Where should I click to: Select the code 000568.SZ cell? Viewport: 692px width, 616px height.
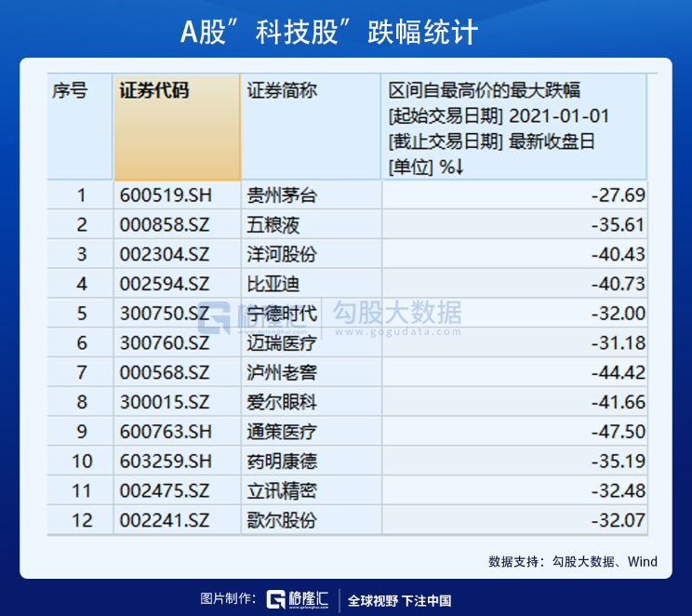click(177, 373)
